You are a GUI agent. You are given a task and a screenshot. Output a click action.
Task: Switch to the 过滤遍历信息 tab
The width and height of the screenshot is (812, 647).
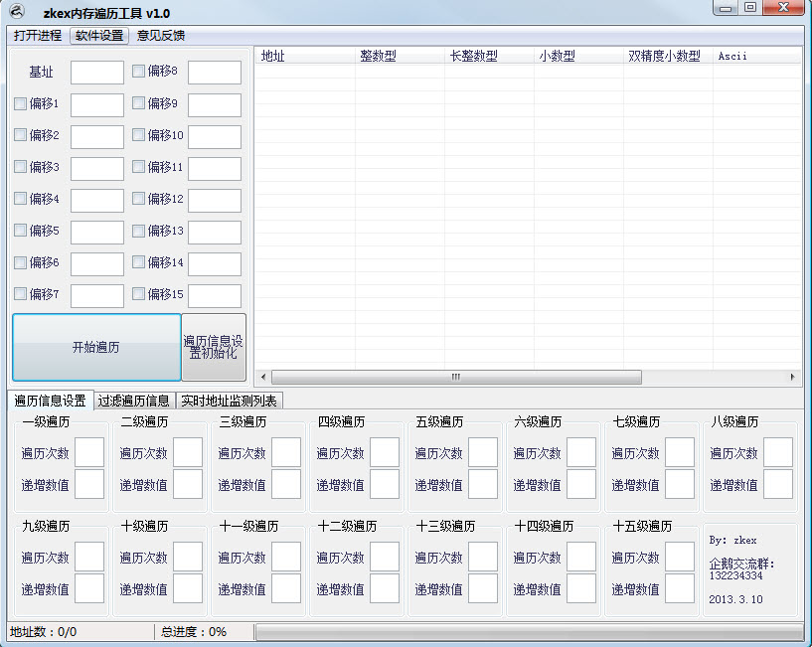pos(133,402)
